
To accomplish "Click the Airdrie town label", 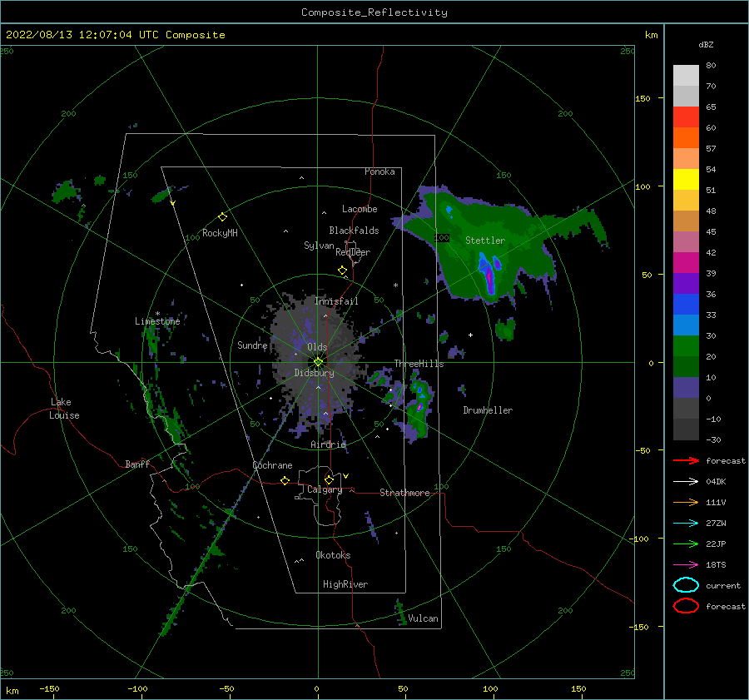I will pyautogui.click(x=328, y=444).
